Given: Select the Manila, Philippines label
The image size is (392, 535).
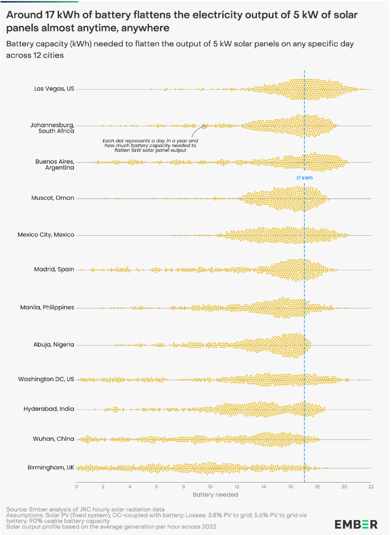Looking at the screenshot, I should point(47,307).
